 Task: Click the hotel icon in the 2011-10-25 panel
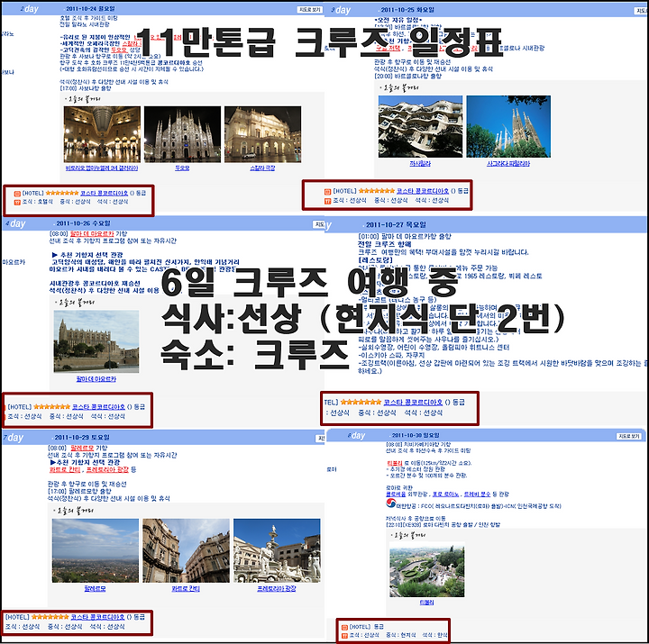(327, 192)
